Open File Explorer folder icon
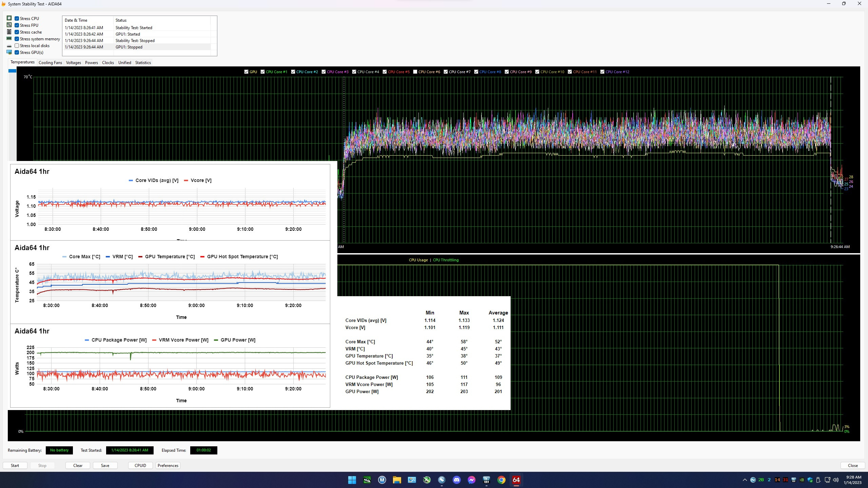The image size is (868, 488). 397,480
